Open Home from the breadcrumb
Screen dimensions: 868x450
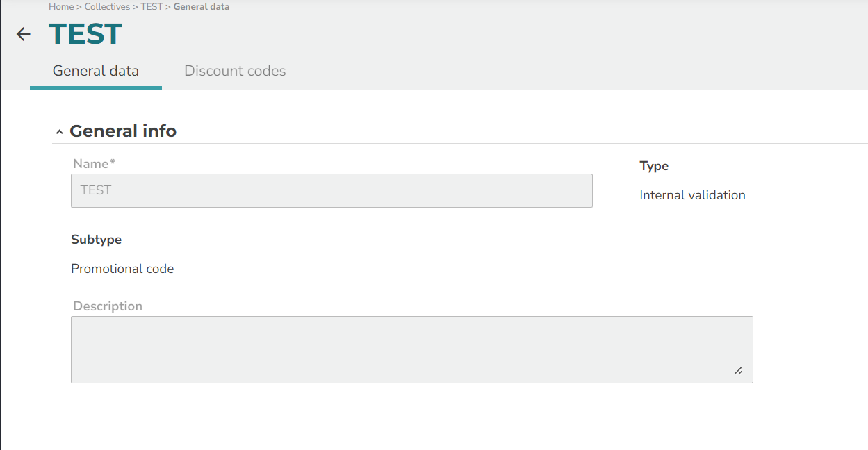(61, 7)
